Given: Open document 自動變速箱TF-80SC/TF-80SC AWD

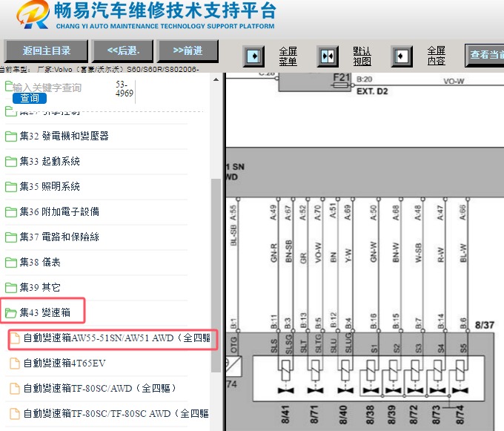Looking at the screenshot, I should tap(116, 413).
